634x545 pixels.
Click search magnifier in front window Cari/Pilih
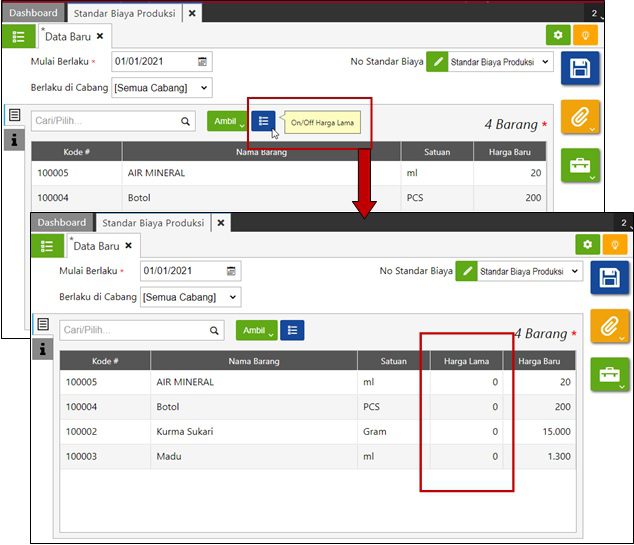coord(214,330)
